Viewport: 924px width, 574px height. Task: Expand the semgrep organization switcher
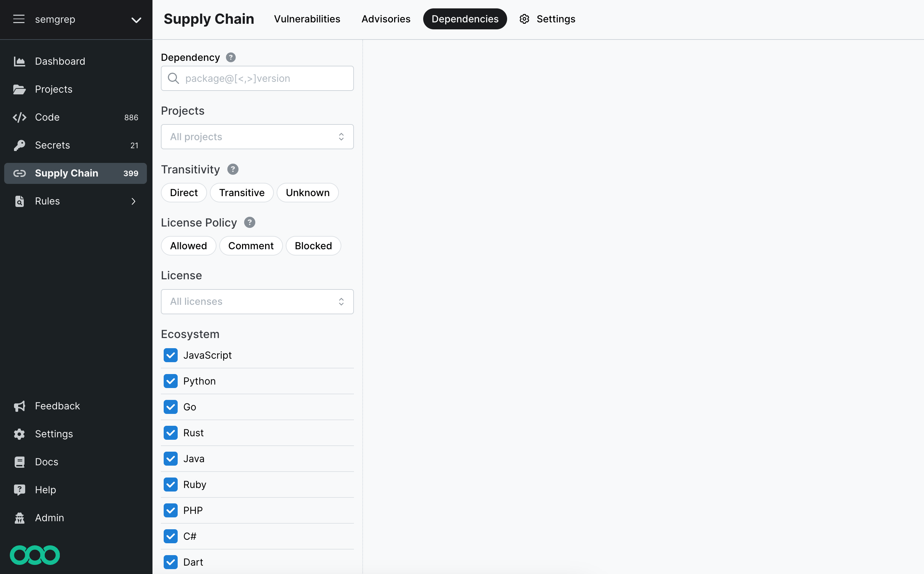tap(136, 20)
